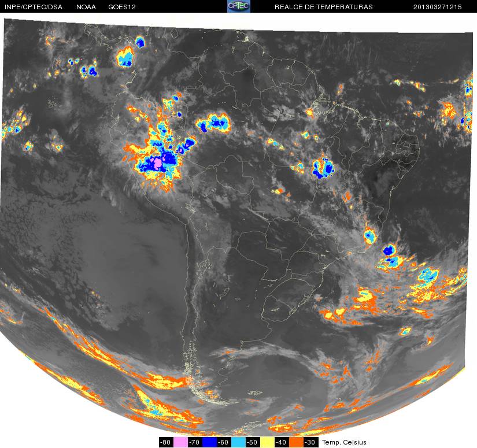Click the -50 legend label
This screenshot has width=477, height=448.
(253, 442)
